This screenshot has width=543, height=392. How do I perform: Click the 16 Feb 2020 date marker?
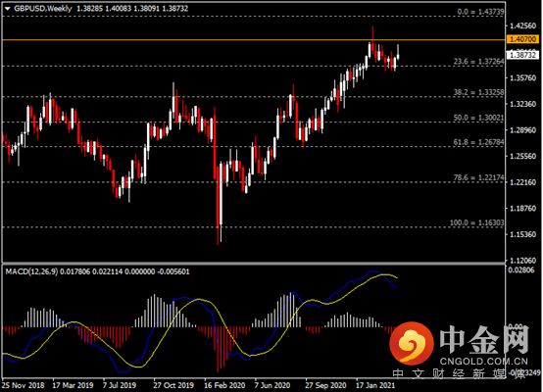click(x=224, y=385)
